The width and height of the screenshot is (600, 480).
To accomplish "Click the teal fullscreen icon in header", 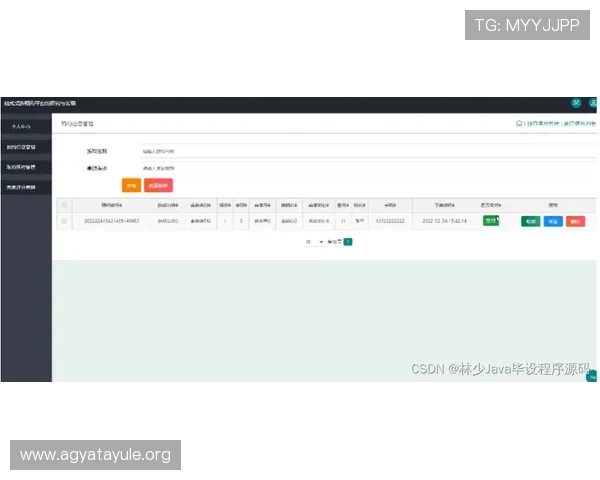I will 576,103.
